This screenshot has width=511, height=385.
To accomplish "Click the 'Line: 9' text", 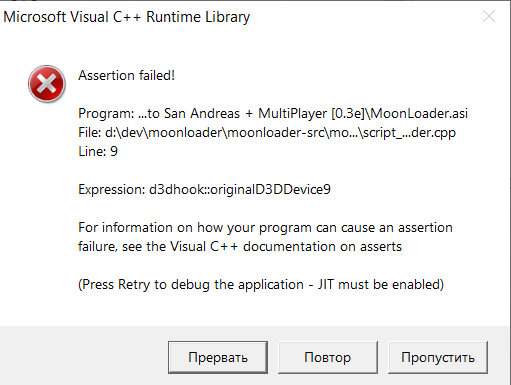I will point(98,152).
